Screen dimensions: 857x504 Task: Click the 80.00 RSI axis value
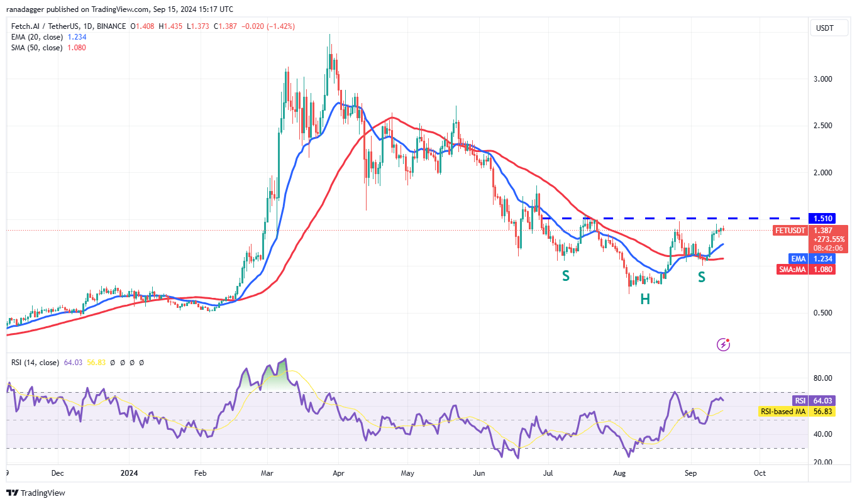824,378
